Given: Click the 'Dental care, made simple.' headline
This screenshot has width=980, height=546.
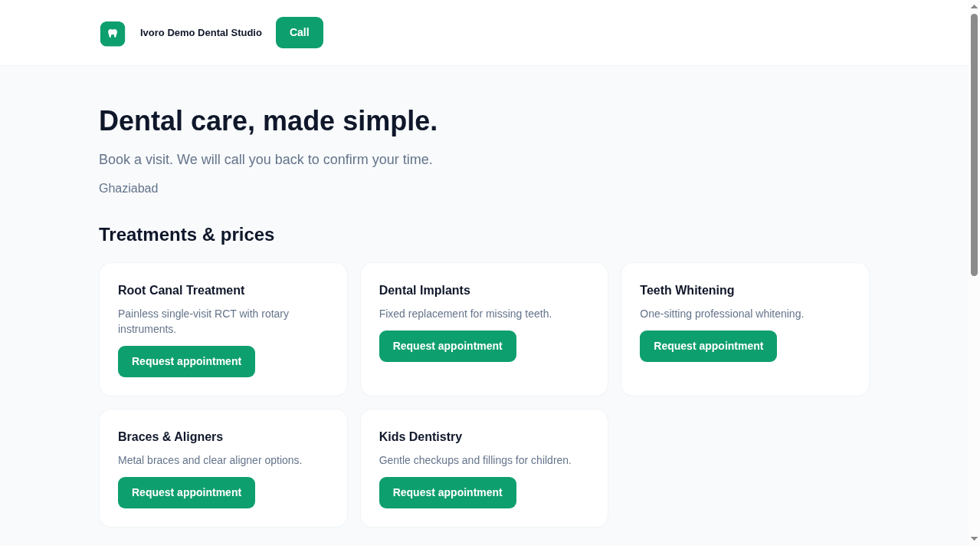Looking at the screenshot, I should (x=268, y=121).
